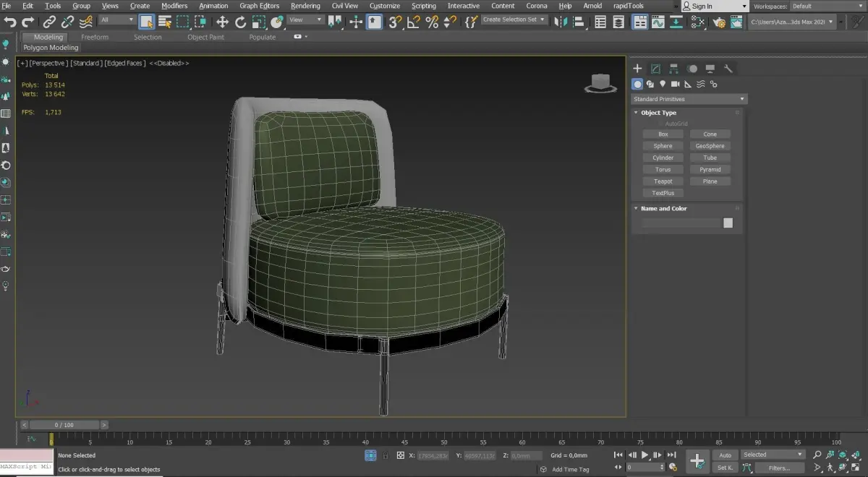
Task: Open the Mirror tool
Action: point(561,22)
